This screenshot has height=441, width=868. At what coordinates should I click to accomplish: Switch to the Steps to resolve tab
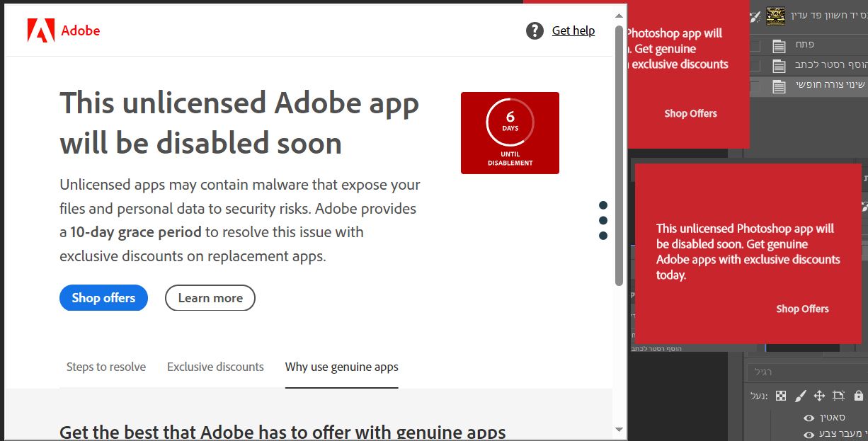[106, 367]
